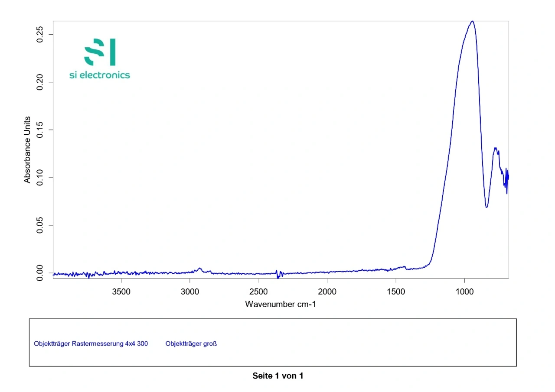Select the 'Absorbance Units' y-axis label
555x392 pixels.
click(x=27, y=149)
